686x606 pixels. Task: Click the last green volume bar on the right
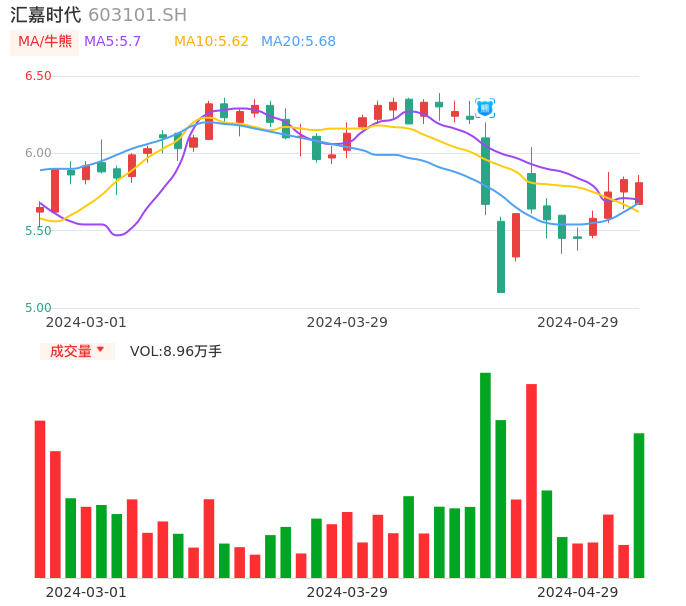tap(639, 505)
